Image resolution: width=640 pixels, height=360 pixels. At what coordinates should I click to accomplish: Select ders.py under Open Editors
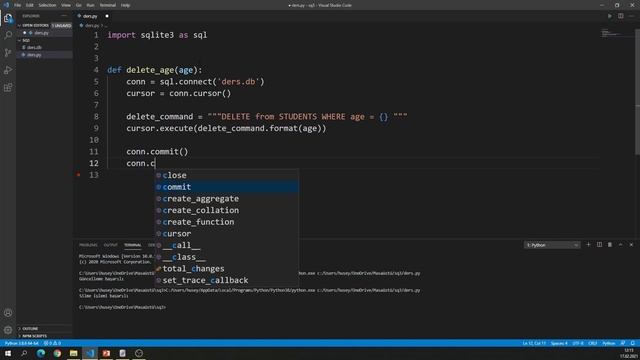pyautogui.click(x=41, y=33)
